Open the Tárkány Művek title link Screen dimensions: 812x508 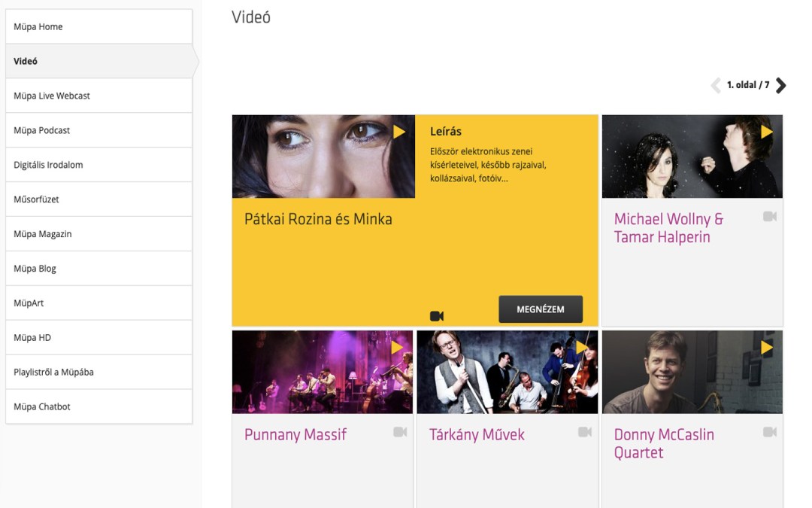tap(477, 435)
